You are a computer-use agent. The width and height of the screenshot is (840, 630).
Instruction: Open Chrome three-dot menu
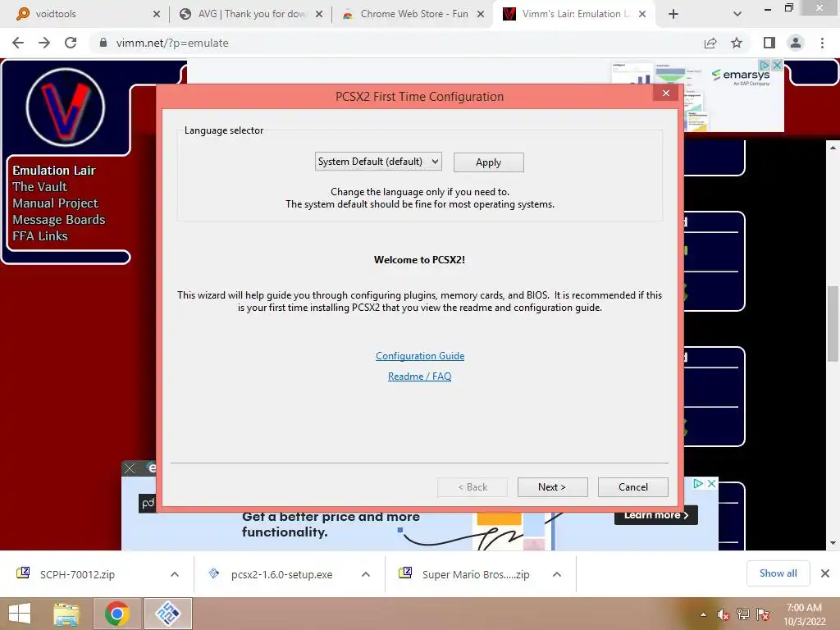coord(822,43)
